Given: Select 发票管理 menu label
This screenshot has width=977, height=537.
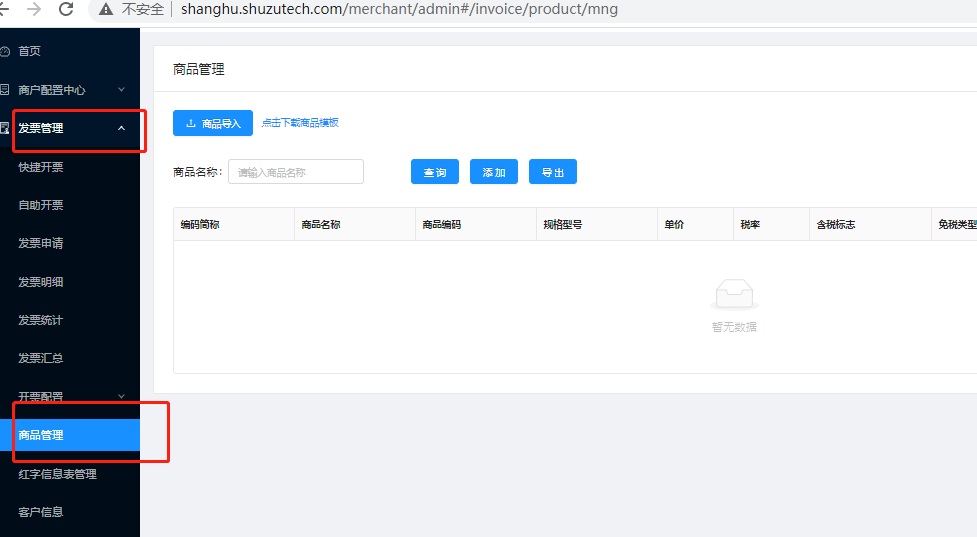Looking at the screenshot, I should pos(41,128).
